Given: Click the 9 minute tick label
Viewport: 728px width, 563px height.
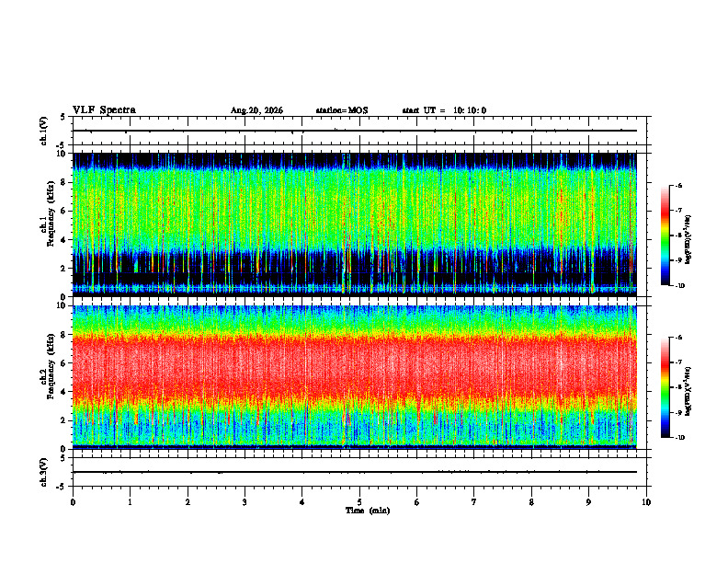Looking at the screenshot, I should 588,502.
